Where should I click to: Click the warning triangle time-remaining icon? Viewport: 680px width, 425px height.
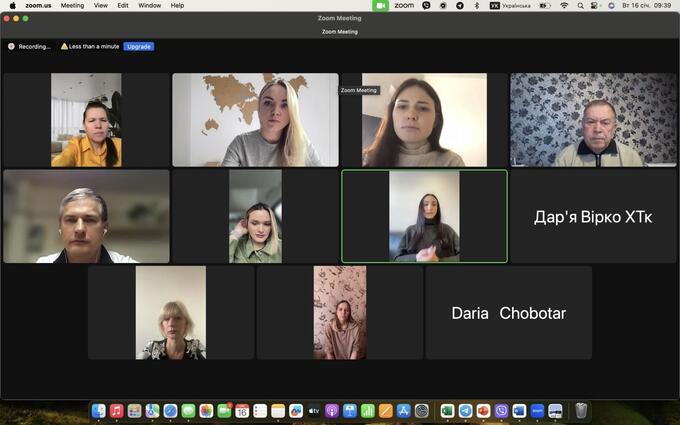click(64, 46)
